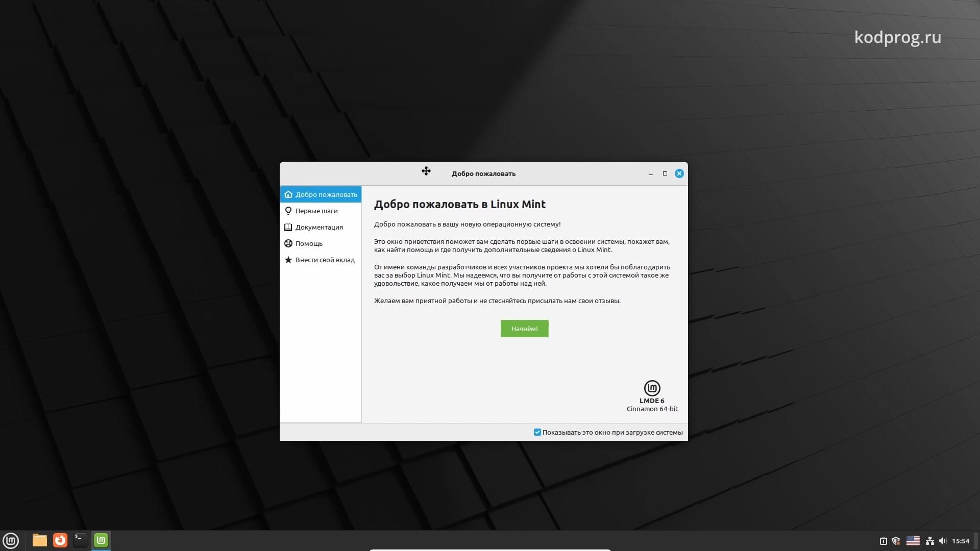Open the terminal from the panel

tap(81, 540)
